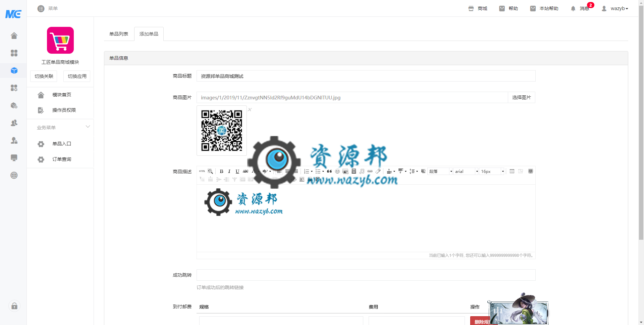The width and height of the screenshot is (644, 325).
Task: Insert an emoticon in the editor
Action: (x=337, y=171)
